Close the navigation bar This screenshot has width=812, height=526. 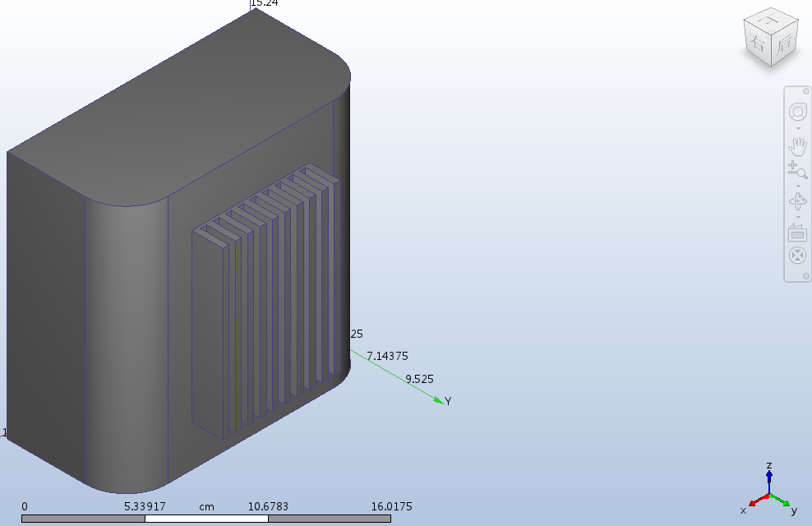point(805,91)
